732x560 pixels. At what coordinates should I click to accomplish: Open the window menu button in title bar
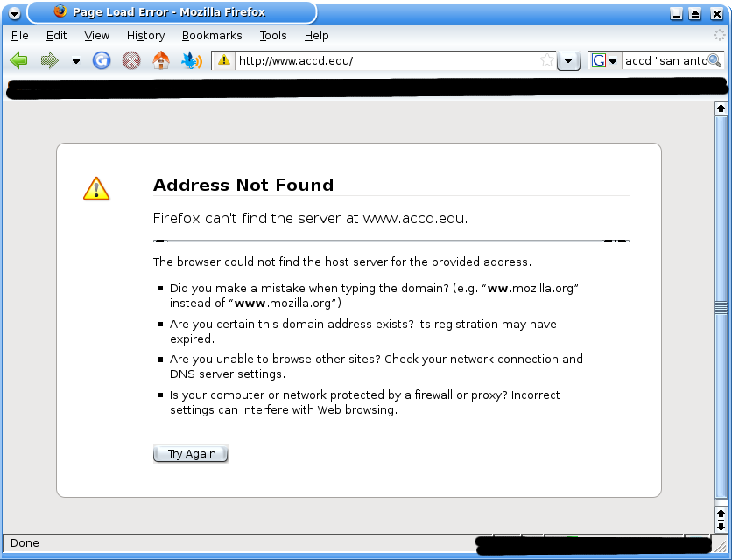click(x=15, y=13)
